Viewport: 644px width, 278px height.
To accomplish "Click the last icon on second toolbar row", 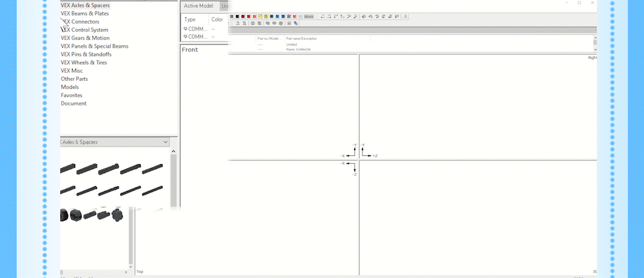I will click(x=296, y=23).
